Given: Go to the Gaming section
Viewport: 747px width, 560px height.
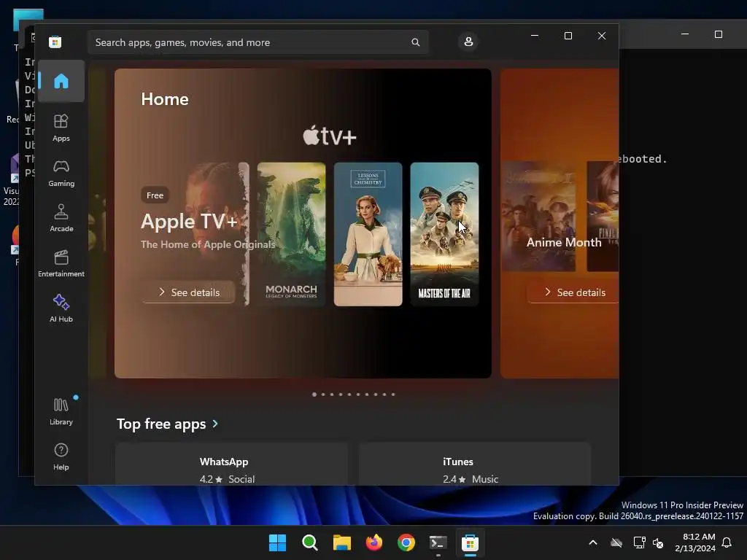Looking at the screenshot, I should (x=61, y=173).
